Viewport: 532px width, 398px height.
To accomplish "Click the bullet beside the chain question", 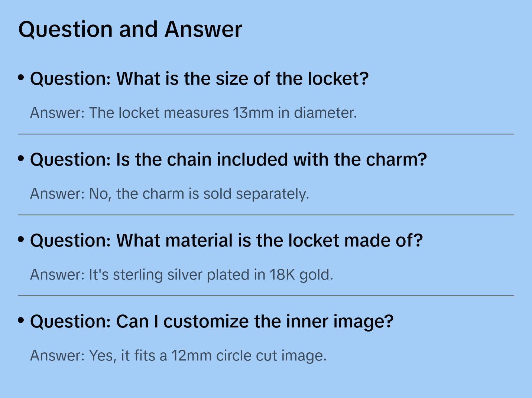I will tap(21, 159).
